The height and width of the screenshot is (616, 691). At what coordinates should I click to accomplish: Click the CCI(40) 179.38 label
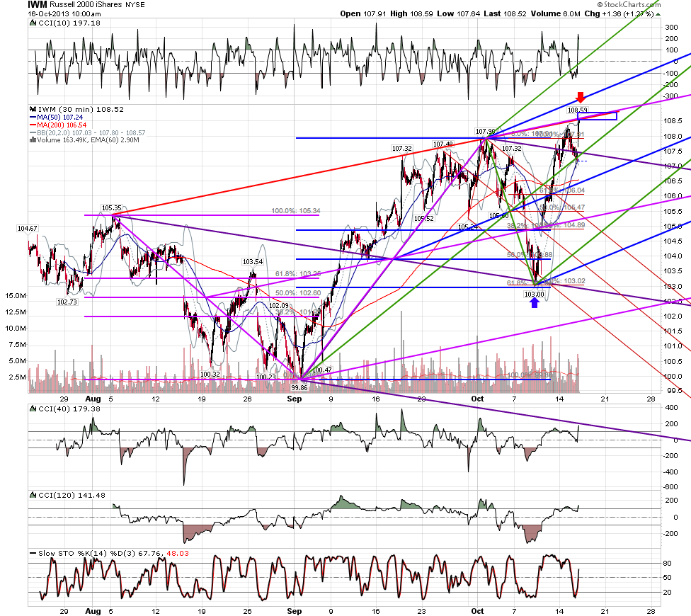pyautogui.click(x=69, y=409)
